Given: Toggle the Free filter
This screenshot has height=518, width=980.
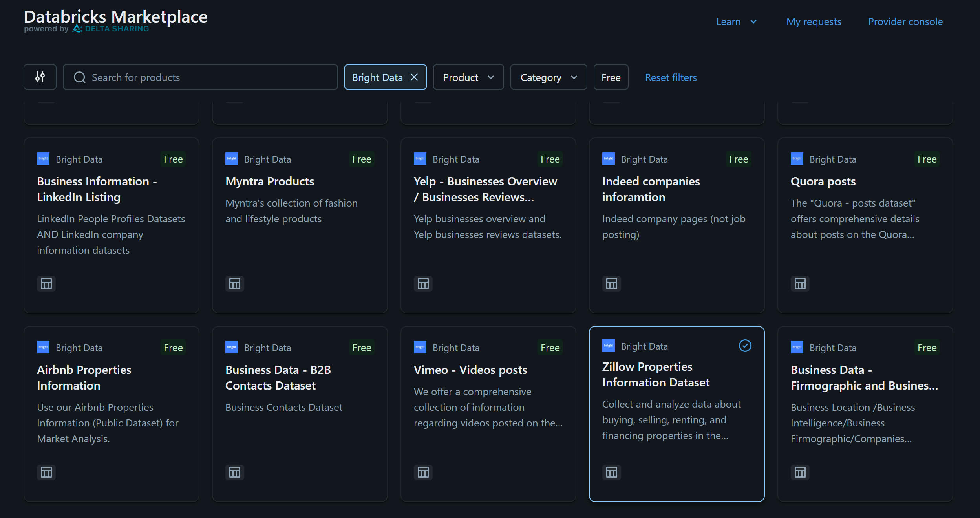Looking at the screenshot, I should tap(611, 77).
